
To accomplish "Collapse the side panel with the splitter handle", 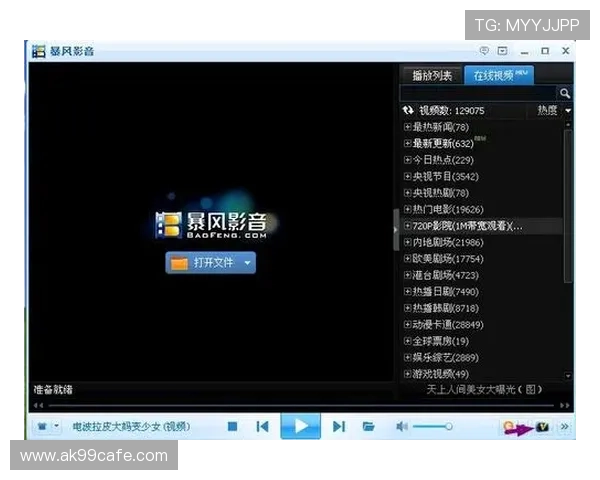I will click(x=396, y=230).
